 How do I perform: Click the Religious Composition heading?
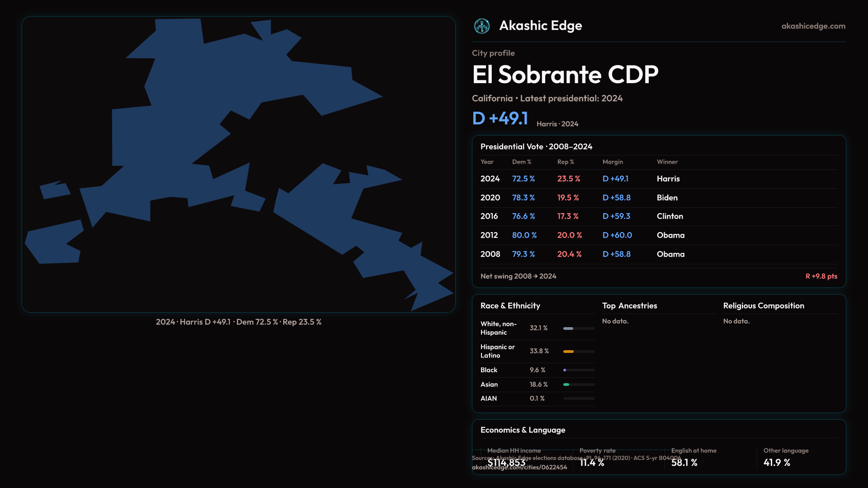pyautogui.click(x=763, y=306)
